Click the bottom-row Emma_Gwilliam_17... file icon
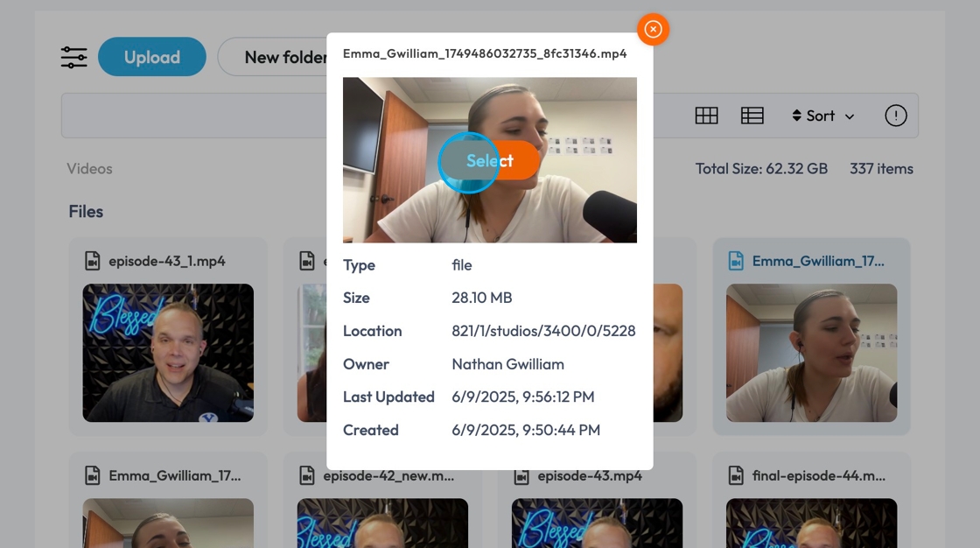The height and width of the screenshot is (548, 980). point(93,475)
